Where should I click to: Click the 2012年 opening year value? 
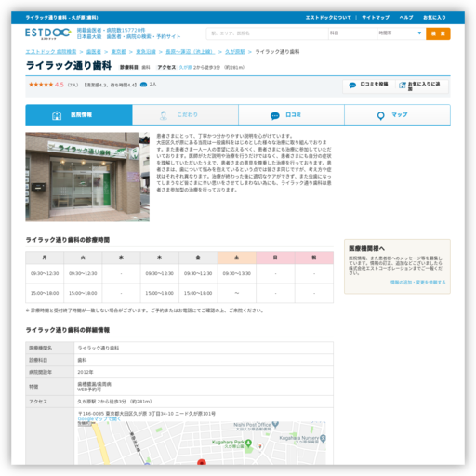[x=86, y=372]
